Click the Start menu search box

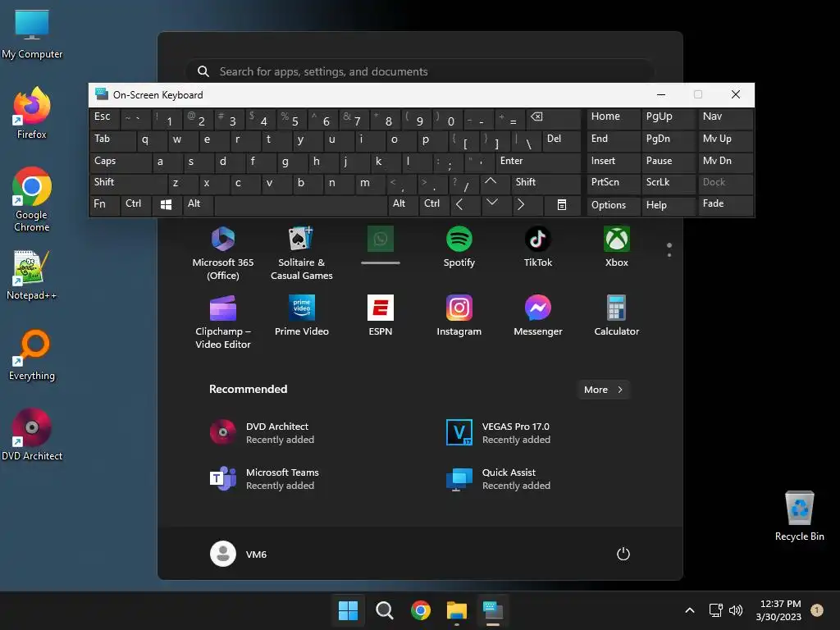coord(420,71)
